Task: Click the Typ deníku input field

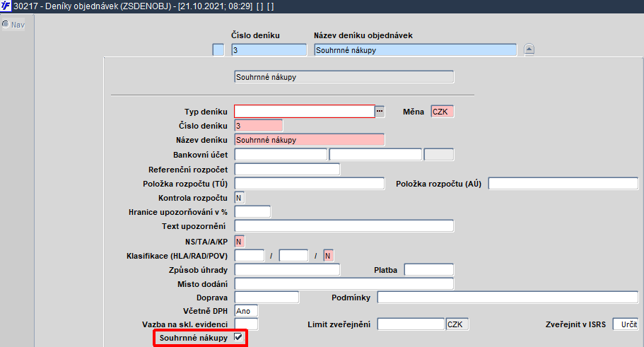Action: (x=305, y=111)
